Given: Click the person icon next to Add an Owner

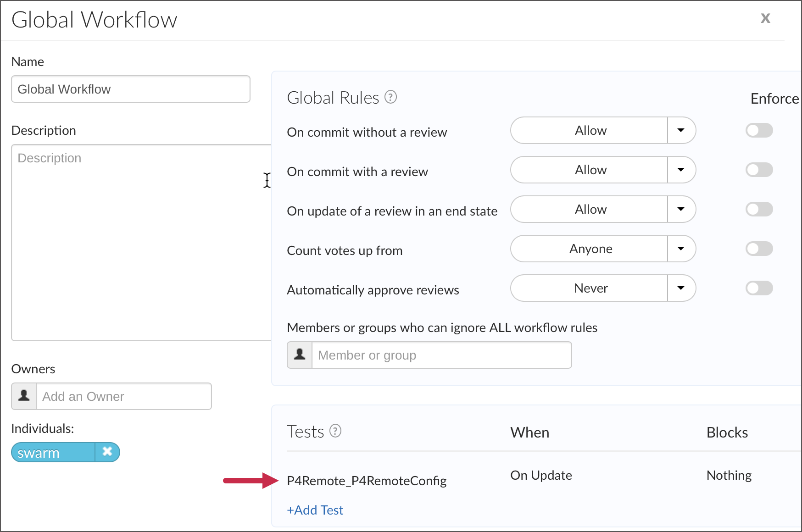Looking at the screenshot, I should [x=23, y=396].
